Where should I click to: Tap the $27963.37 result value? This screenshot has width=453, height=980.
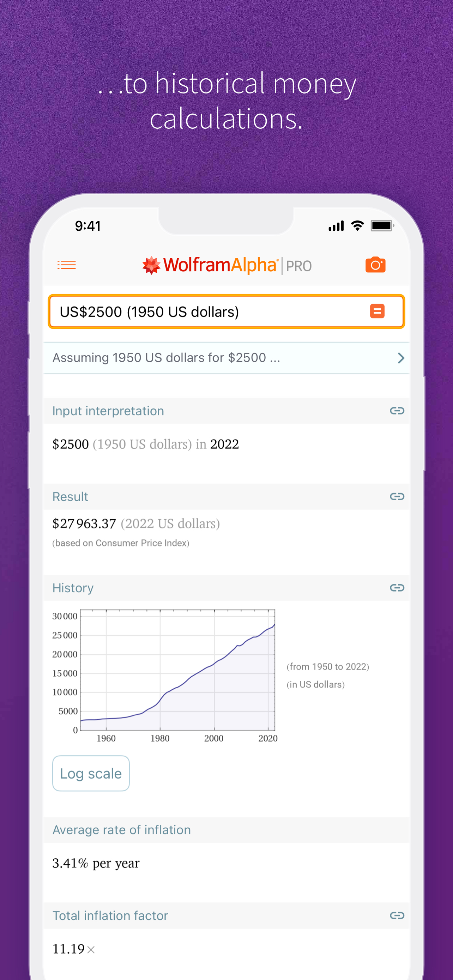[84, 524]
